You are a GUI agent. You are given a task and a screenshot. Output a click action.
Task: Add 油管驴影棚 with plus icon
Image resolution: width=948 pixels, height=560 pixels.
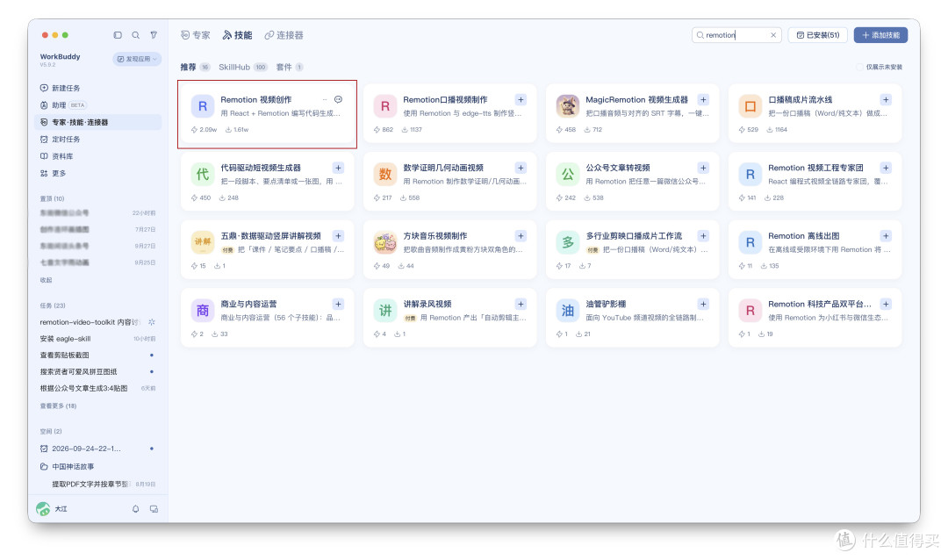coord(703,304)
